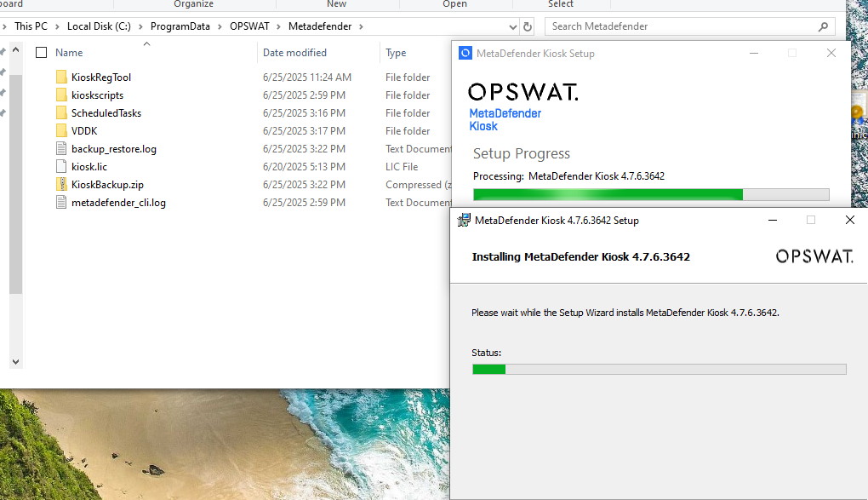Select the KioskBackup.zip archive icon
Viewport: 868px width, 500px height.
61,185
